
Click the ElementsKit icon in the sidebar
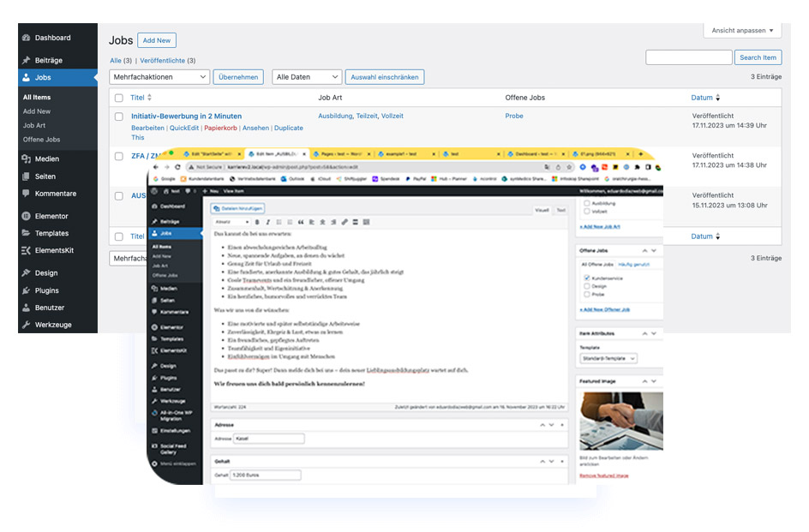[27, 250]
